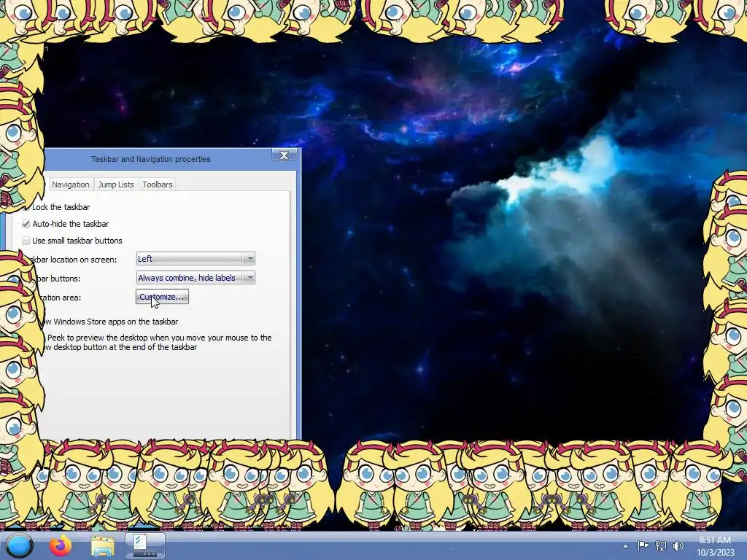Click the Customize... button

coord(162,297)
